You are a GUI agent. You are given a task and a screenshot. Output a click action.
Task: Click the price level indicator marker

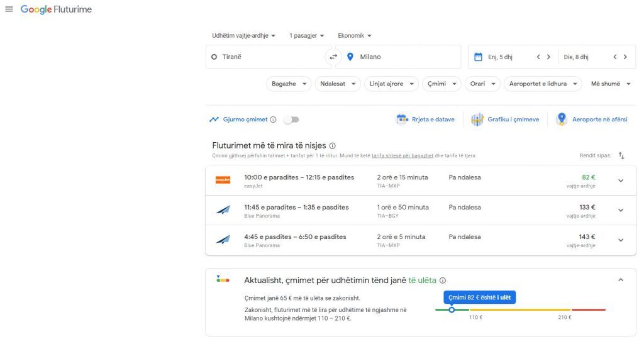pyautogui.click(x=452, y=310)
